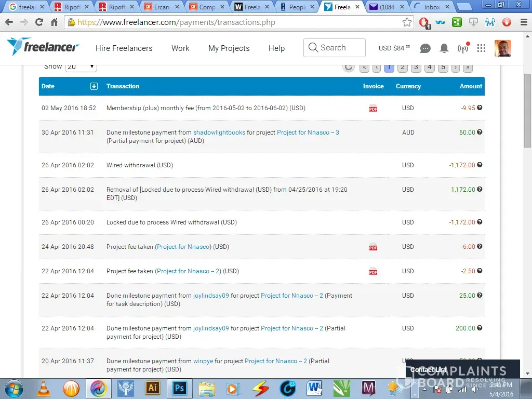532x399 pixels.
Task: Open the apps grid icon in header
Action: coord(481,48)
